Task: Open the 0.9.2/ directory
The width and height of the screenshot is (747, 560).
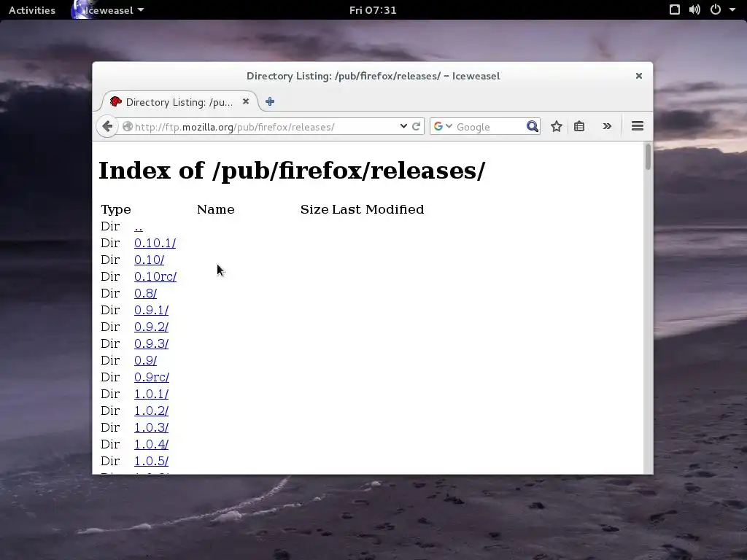Action: tap(151, 327)
